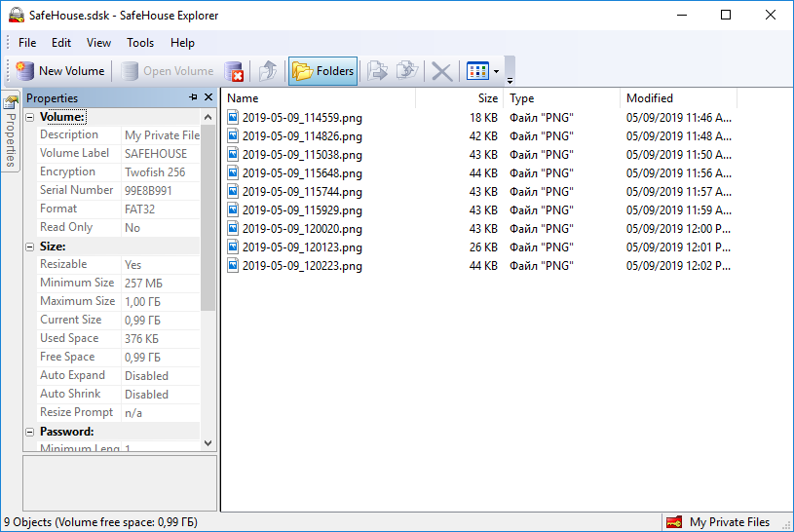The height and width of the screenshot is (532, 794).
Task: Click the Close Volume icon with red X
Action: click(234, 71)
